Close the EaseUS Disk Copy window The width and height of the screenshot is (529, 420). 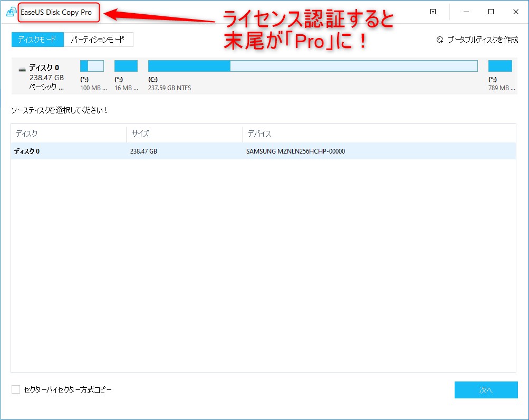(x=515, y=12)
